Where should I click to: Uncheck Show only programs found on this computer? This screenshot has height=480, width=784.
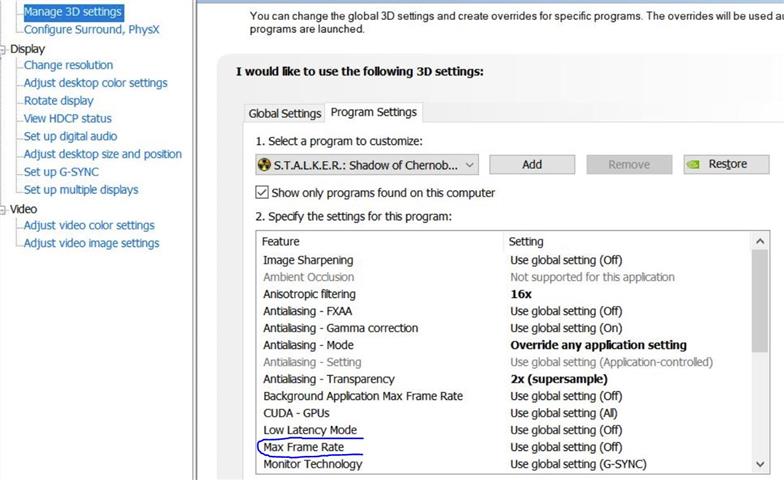262,192
